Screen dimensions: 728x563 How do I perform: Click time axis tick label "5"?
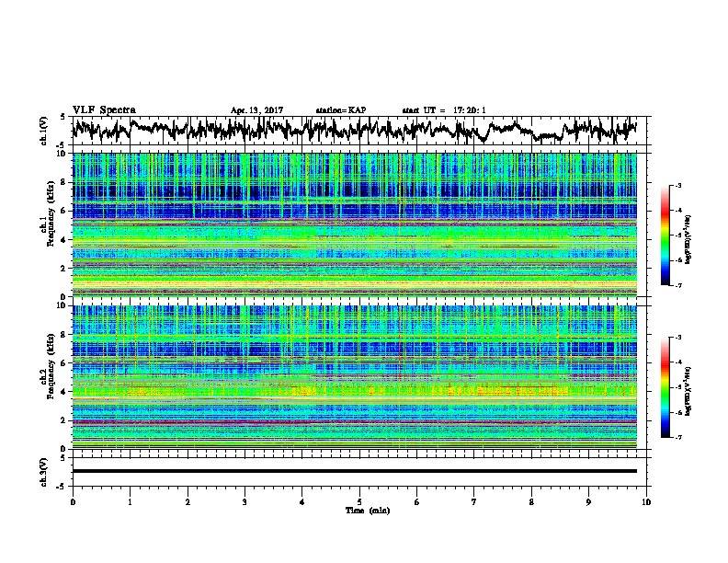(359, 502)
